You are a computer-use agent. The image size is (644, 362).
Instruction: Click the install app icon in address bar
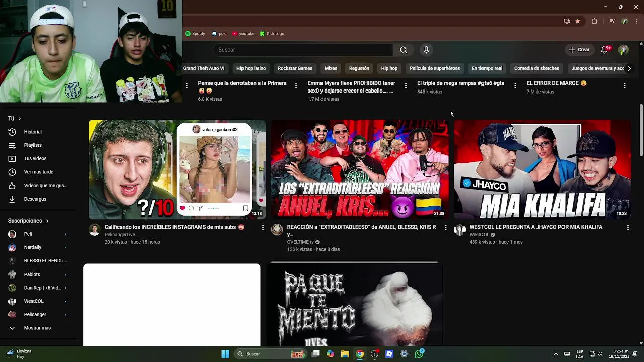tap(567, 21)
